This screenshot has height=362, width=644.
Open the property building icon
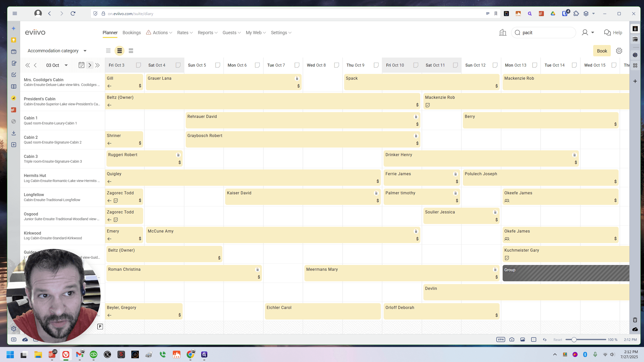pyautogui.click(x=503, y=32)
